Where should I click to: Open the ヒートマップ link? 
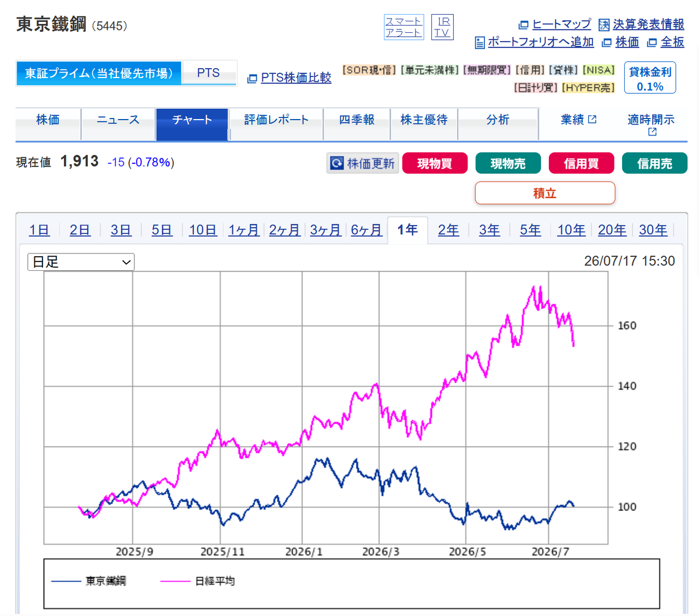[x=561, y=25]
